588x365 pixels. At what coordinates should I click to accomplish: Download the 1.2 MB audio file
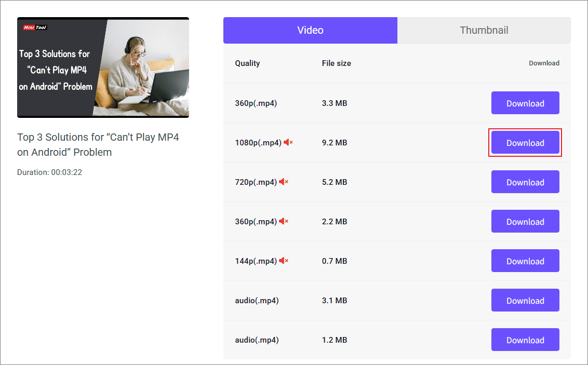[x=525, y=340]
